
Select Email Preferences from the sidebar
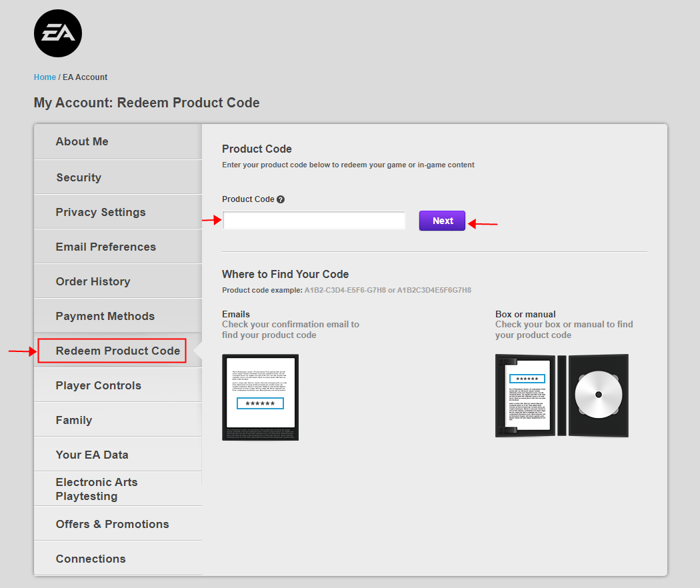click(118, 247)
